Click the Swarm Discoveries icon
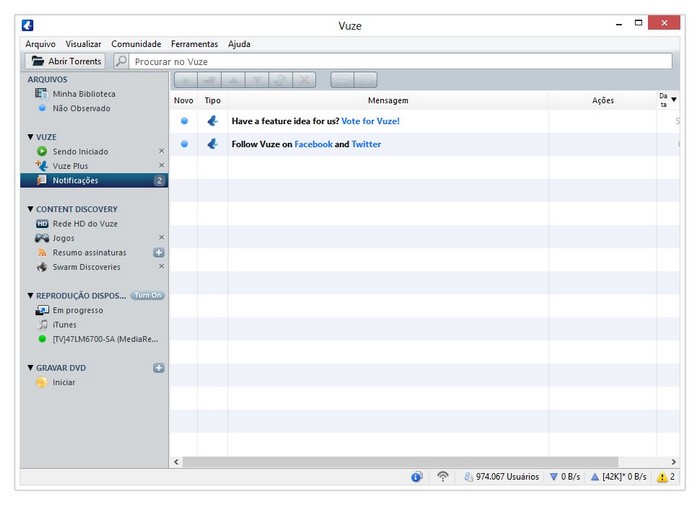Screen dimensions: 700x505 click(x=42, y=267)
